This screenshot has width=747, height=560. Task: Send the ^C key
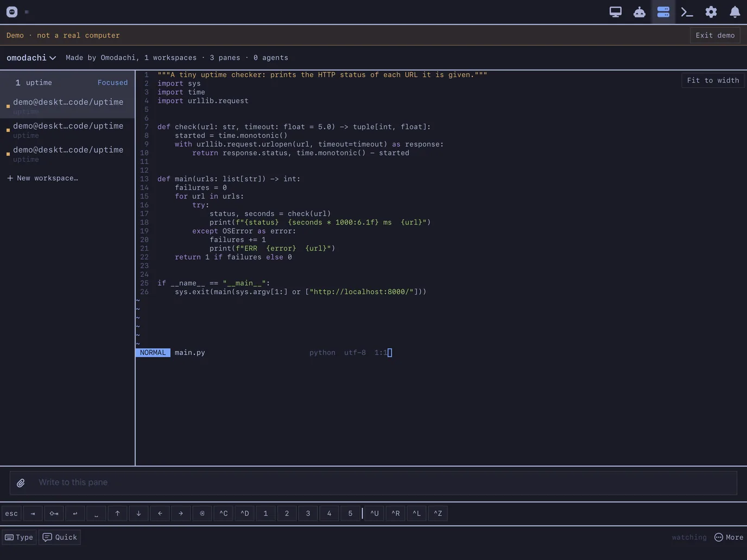[x=223, y=513]
